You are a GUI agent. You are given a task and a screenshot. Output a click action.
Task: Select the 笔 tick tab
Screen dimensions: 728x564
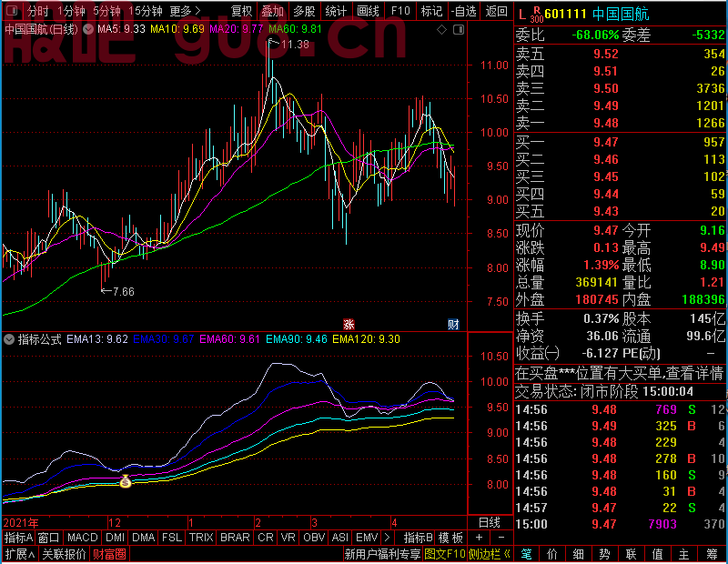[x=526, y=554]
